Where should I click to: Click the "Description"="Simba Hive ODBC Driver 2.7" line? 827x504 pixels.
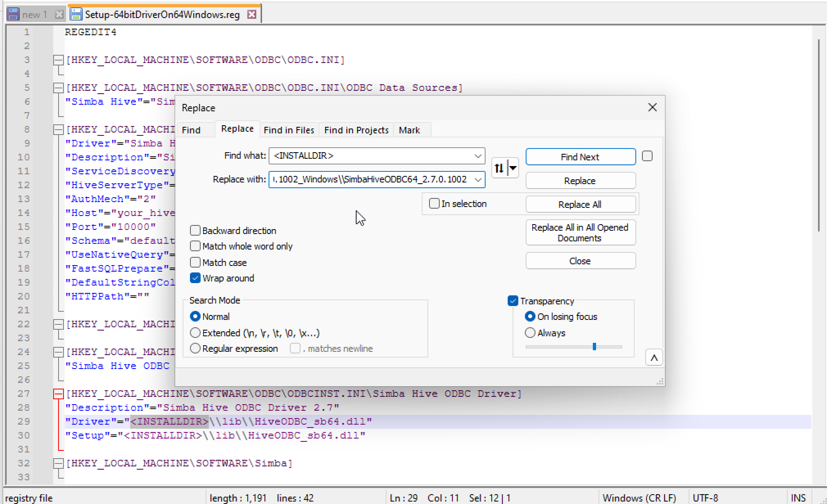(202, 408)
